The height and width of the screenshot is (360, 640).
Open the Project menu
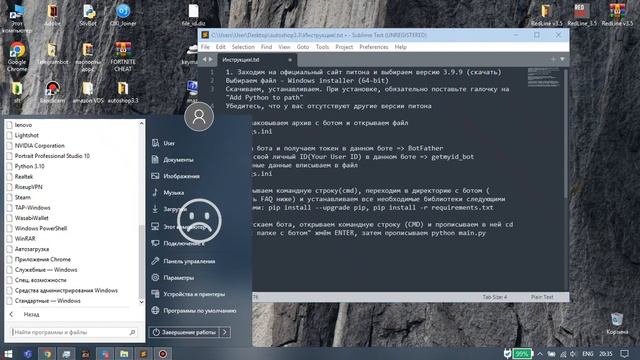point(344,47)
